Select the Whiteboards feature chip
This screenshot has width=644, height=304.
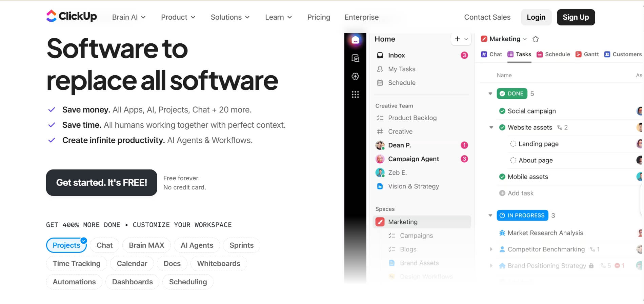pyautogui.click(x=219, y=264)
